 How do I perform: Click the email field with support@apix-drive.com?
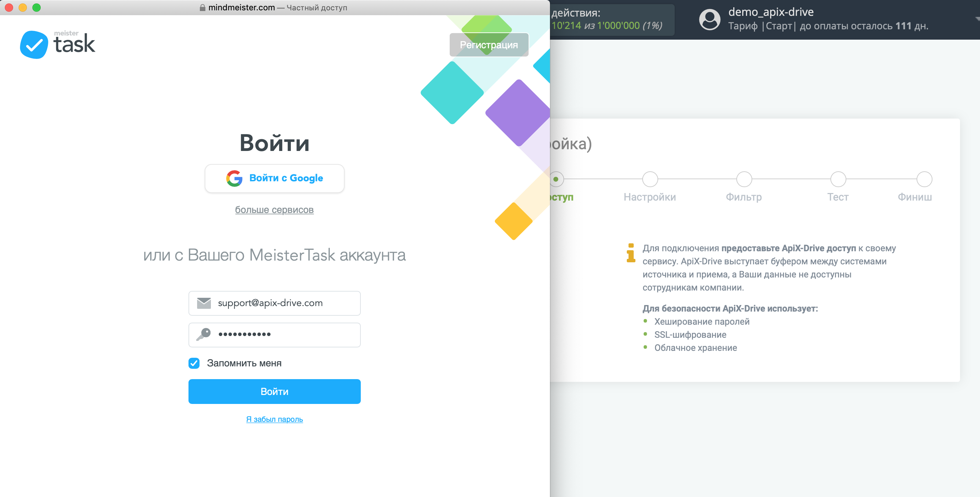[x=275, y=303]
